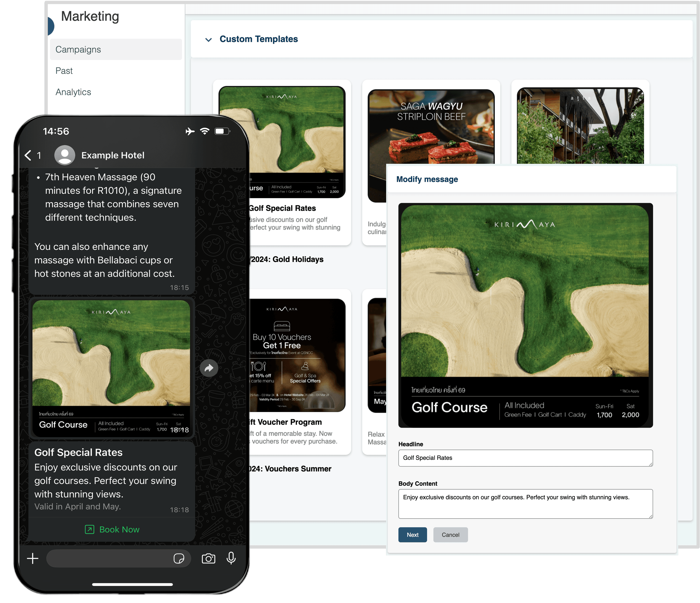The width and height of the screenshot is (700, 603).
Task: Click the Golf Special Rates card title
Action: 282,208
